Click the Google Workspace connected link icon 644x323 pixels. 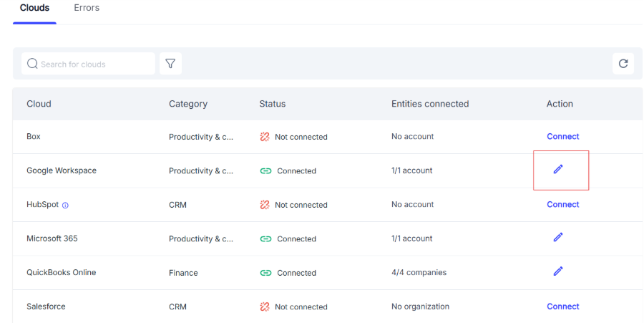[x=265, y=171]
